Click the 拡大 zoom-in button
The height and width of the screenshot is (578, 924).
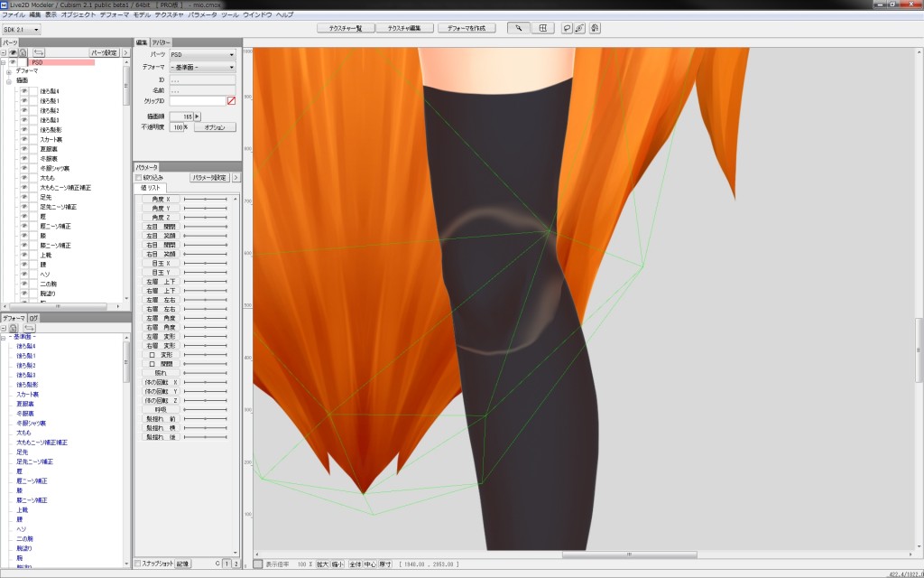pyautogui.click(x=322, y=564)
